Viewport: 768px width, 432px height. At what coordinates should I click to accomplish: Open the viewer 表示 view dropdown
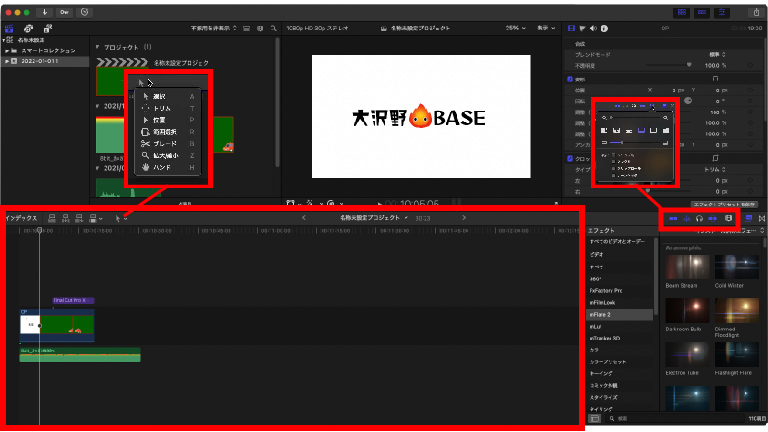coord(546,28)
